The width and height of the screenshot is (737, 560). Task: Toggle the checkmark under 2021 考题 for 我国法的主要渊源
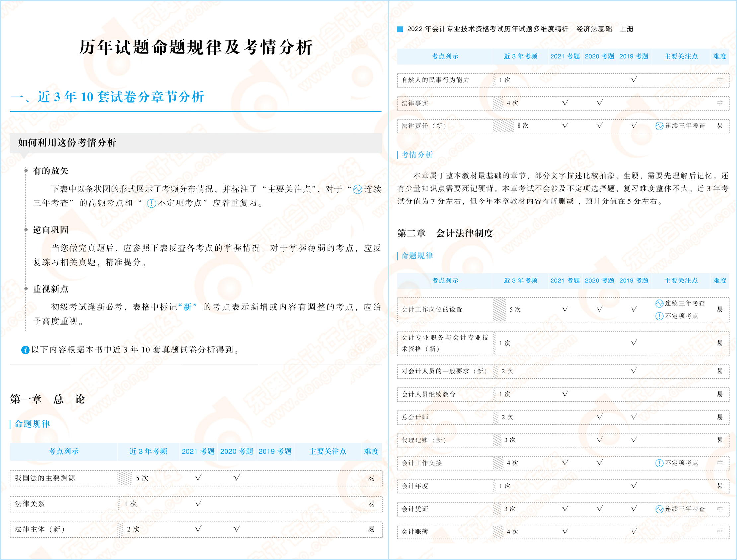click(x=198, y=477)
